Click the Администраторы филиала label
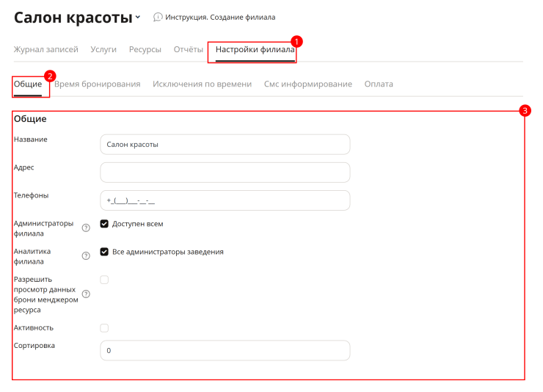This screenshot has width=543, height=392. [43, 228]
